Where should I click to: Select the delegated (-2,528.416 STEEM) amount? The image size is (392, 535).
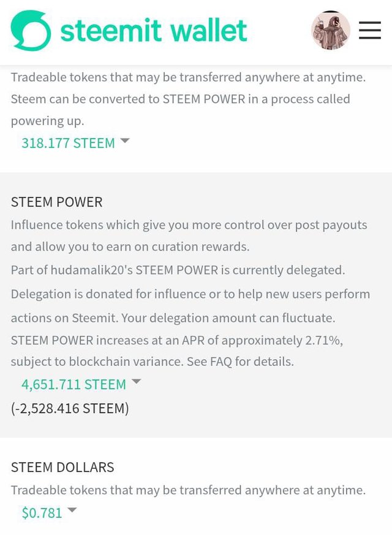tap(70, 408)
